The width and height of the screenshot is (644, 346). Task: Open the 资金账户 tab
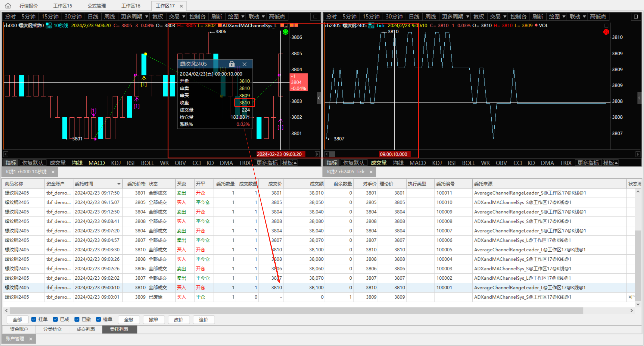pyautogui.click(x=19, y=329)
